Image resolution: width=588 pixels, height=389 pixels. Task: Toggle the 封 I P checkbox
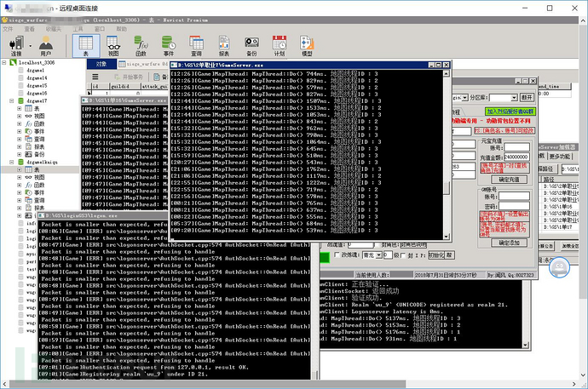(x=403, y=255)
